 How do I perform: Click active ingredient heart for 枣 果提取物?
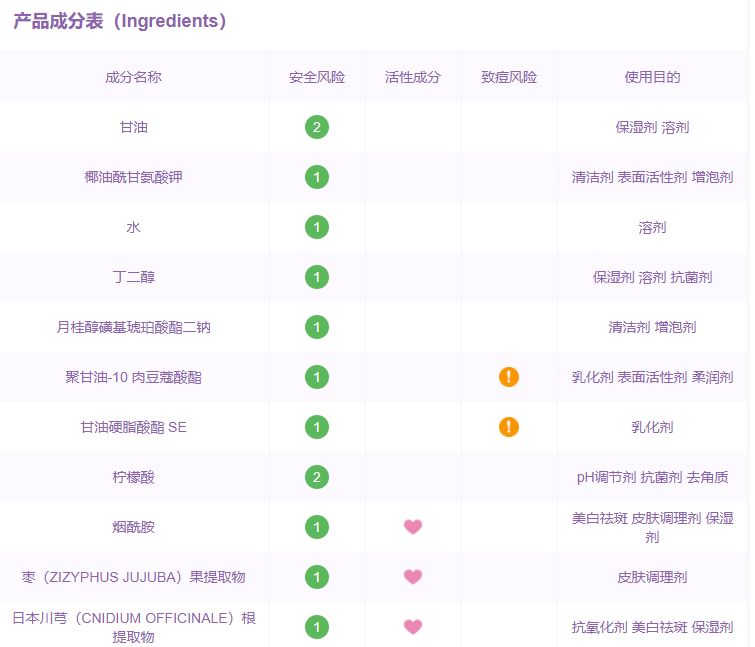point(413,577)
